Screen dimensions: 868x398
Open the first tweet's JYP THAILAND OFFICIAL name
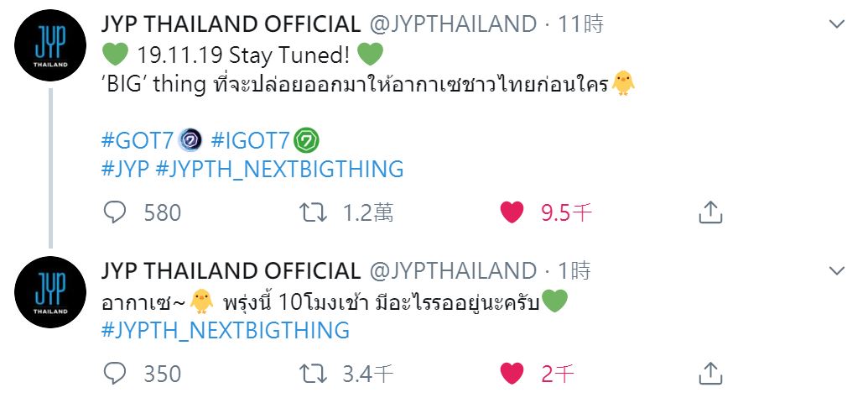click(231, 24)
